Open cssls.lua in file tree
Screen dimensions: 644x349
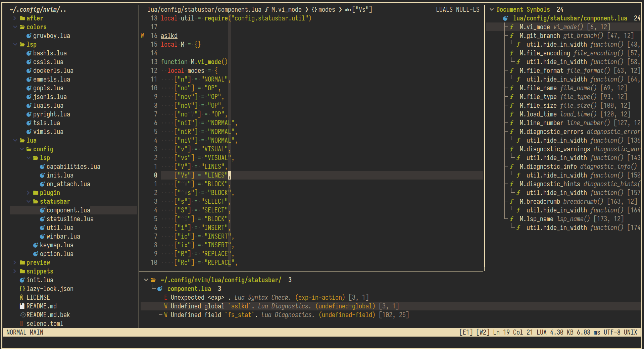click(x=48, y=62)
